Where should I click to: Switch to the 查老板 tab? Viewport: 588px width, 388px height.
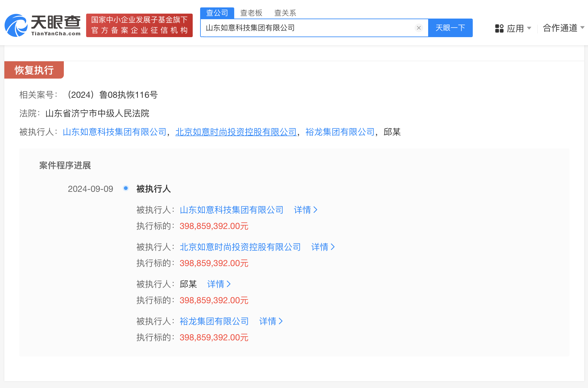pyautogui.click(x=251, y=13)
